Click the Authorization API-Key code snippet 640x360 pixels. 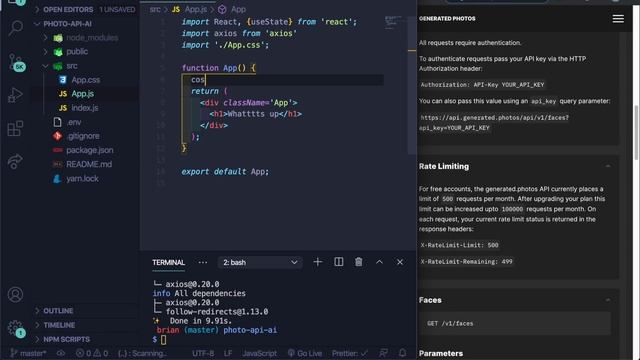482,85
